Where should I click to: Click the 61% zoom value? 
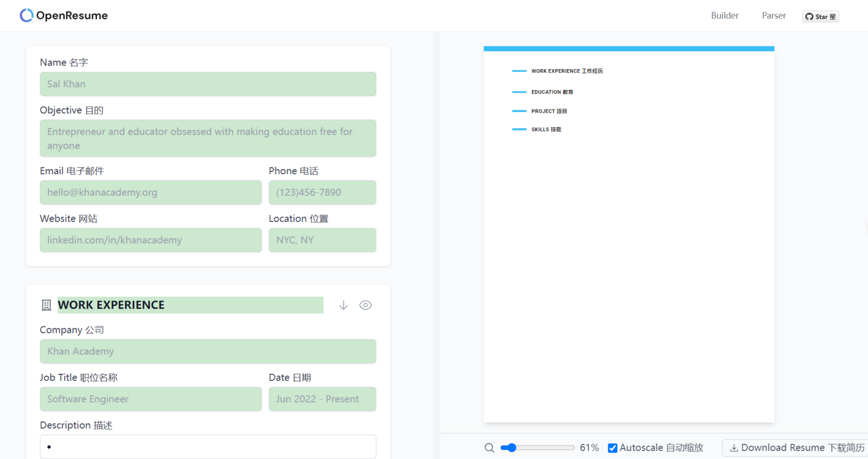click(589, 448)
